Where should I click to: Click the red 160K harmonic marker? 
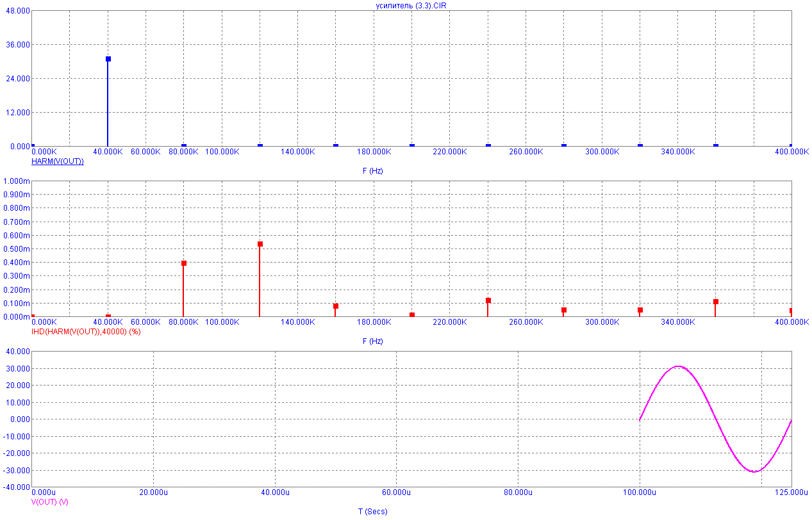[336, 306]
